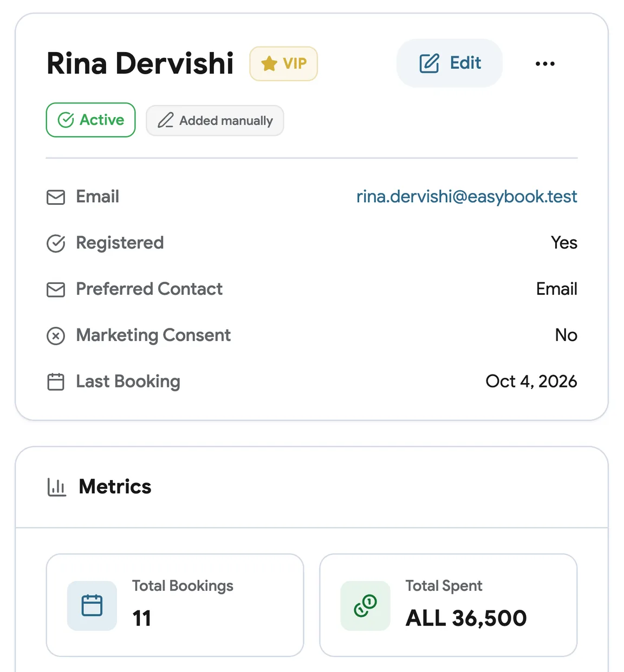Click the Total Bookings count 11
624x672 pixels.
click(x=142, y=618)
